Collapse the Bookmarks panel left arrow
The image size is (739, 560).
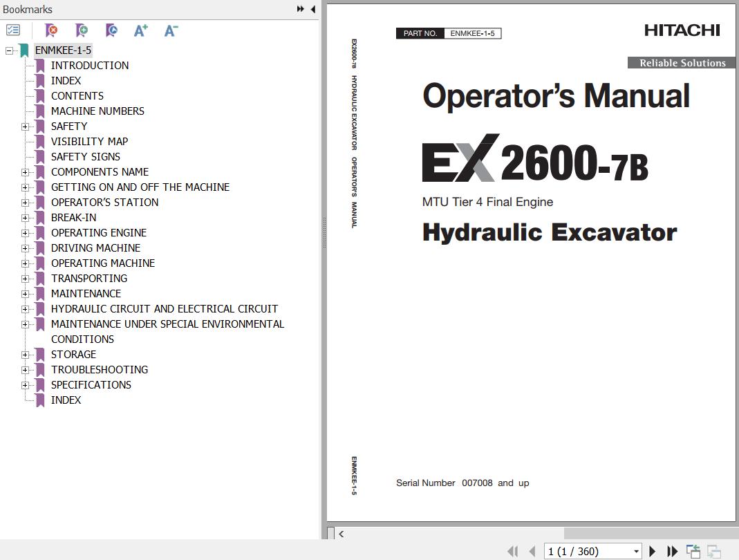pyautogui.click(x=313, y=9)
